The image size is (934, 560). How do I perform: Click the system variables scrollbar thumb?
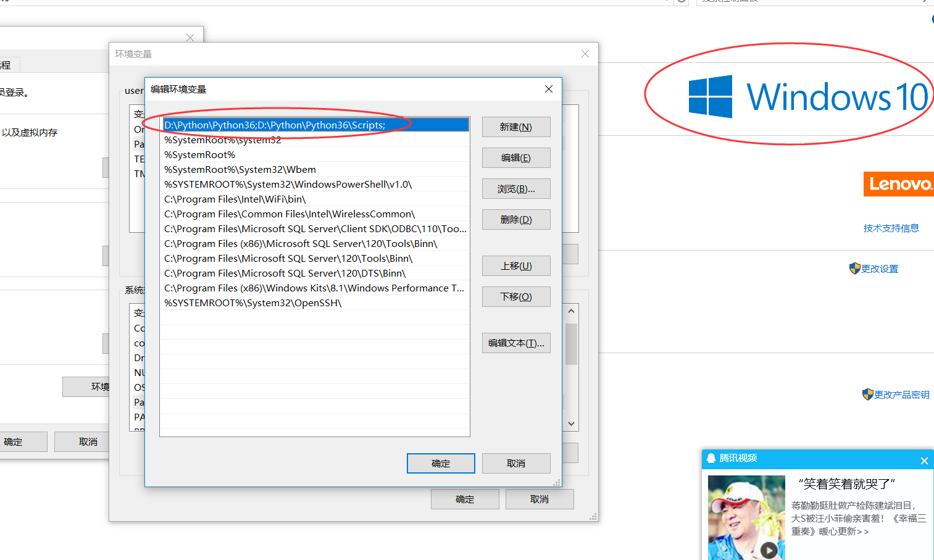571,344
